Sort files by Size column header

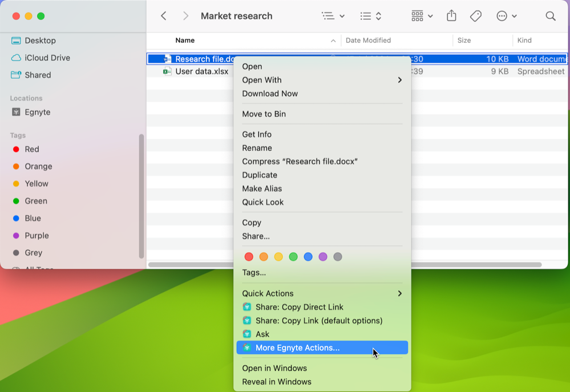coord(464,41)
